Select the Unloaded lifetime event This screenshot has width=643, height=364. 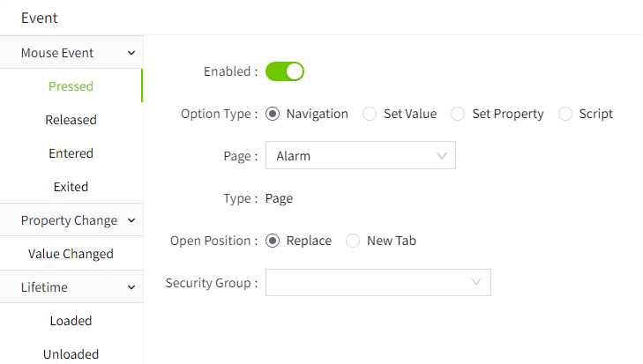tap(71, 353)
